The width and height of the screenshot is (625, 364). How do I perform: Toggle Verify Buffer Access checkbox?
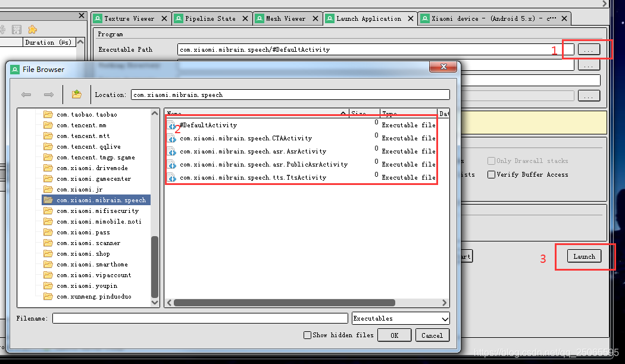tap(492, 174)
